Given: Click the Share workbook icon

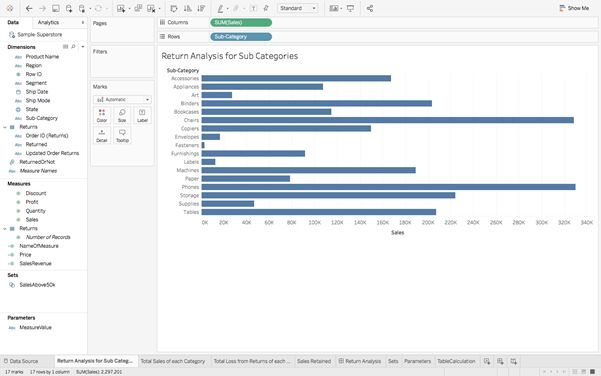Looking at the screenshot, I should tap(370, 8).
